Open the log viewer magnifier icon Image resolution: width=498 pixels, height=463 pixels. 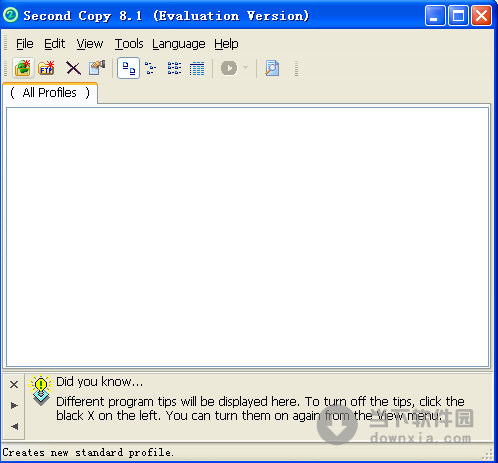tap(272, 68)
